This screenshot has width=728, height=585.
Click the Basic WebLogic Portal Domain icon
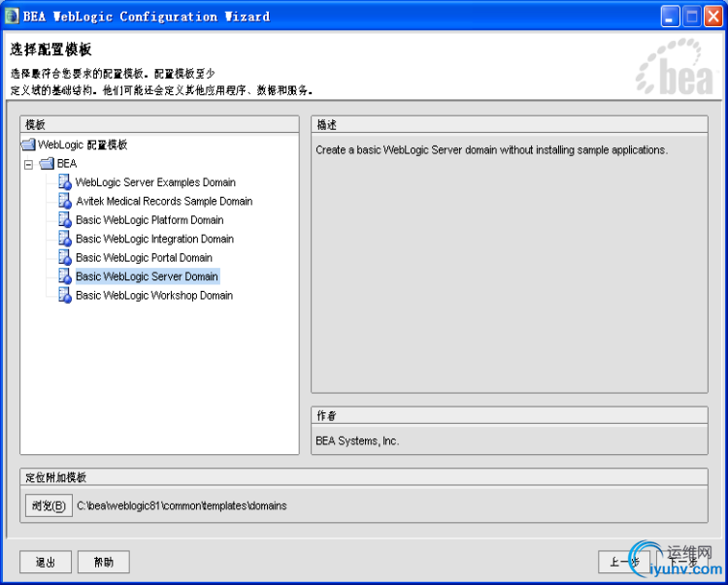click(x=64, y=257)
